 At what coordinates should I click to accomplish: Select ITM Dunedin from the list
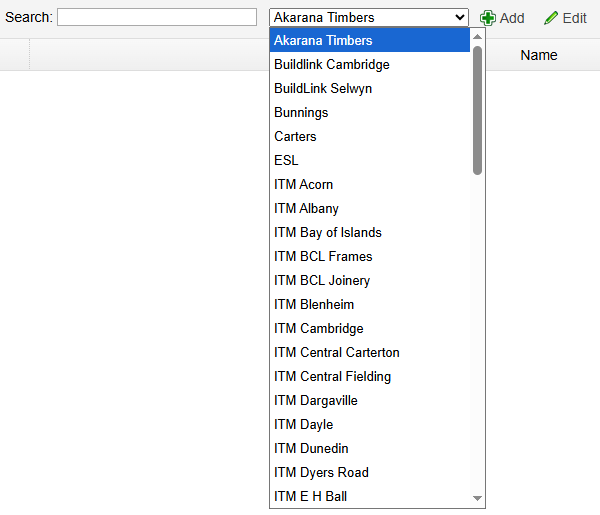[311, 449]
